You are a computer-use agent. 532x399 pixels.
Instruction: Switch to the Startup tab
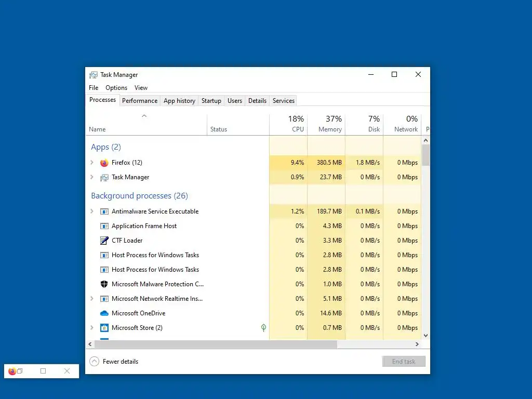coord(211,101)
